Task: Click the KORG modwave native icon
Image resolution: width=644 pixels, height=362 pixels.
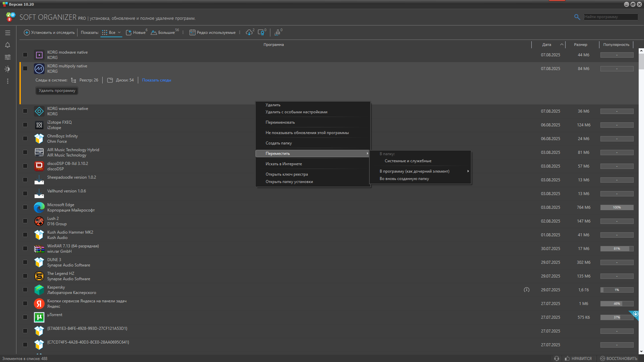Action: [39, 55]
